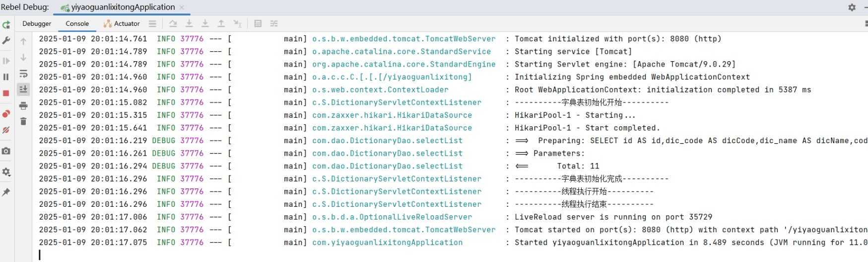Open the Actuator tab
868x262 pixels.
point(122,23)
